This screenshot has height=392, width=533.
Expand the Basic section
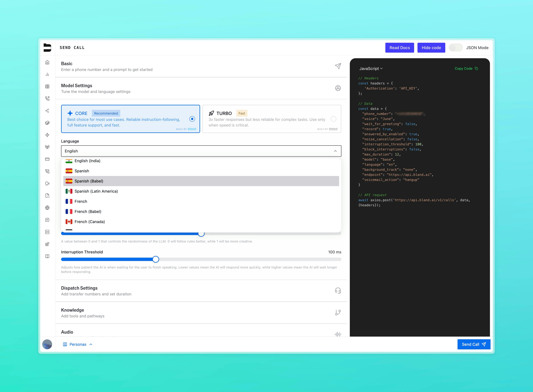(x=201, y=66)
